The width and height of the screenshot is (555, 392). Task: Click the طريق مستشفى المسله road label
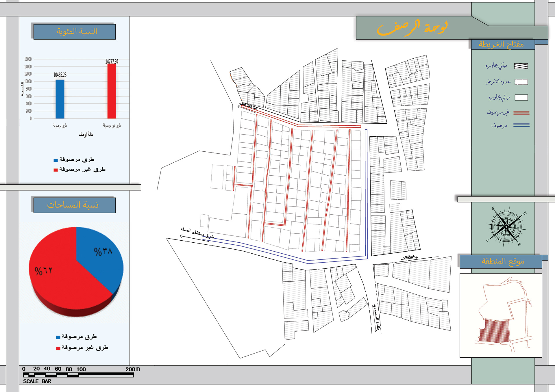coord(197,233)
